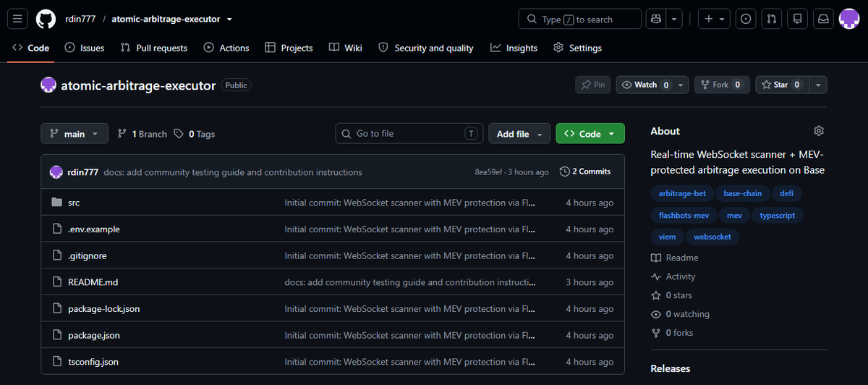Open the Activity link in About
Screen dimensions: 868x385
coord(673,276)
